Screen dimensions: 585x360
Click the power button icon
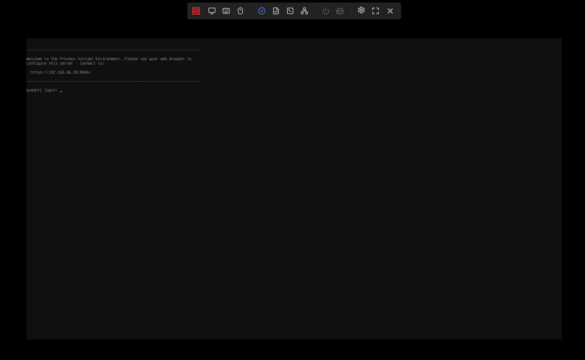326,11
